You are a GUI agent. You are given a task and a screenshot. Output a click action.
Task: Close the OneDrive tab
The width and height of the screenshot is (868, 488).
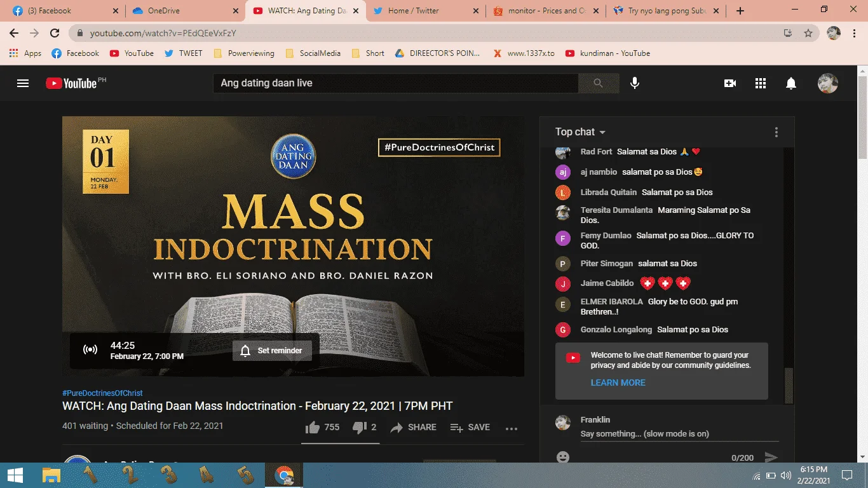[236, 11]
